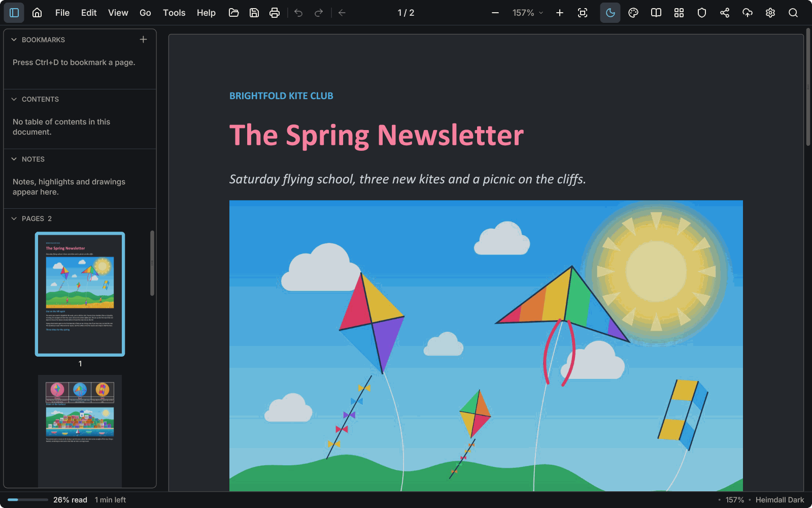Image resolution: width=812 pixels, height=508 pixels.
Task: Click the reading progress bar
Action: tap(28, 500)
